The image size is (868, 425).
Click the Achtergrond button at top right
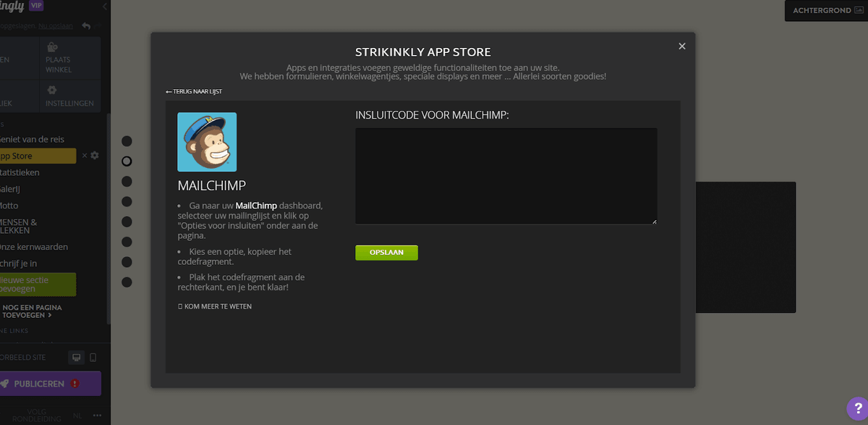coord(826,11)
